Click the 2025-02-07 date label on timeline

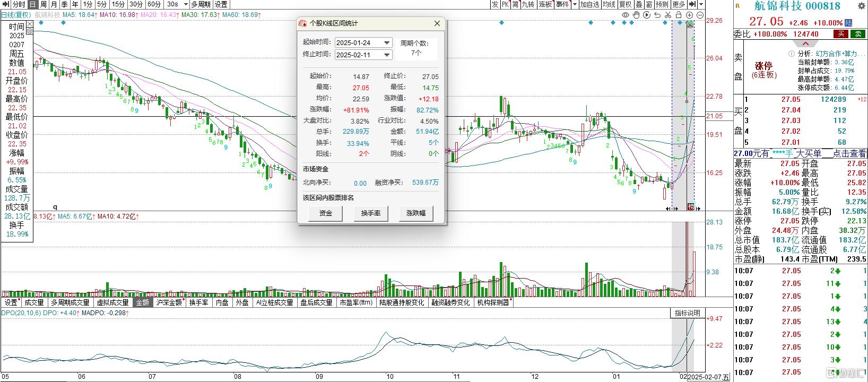[708, 377]
